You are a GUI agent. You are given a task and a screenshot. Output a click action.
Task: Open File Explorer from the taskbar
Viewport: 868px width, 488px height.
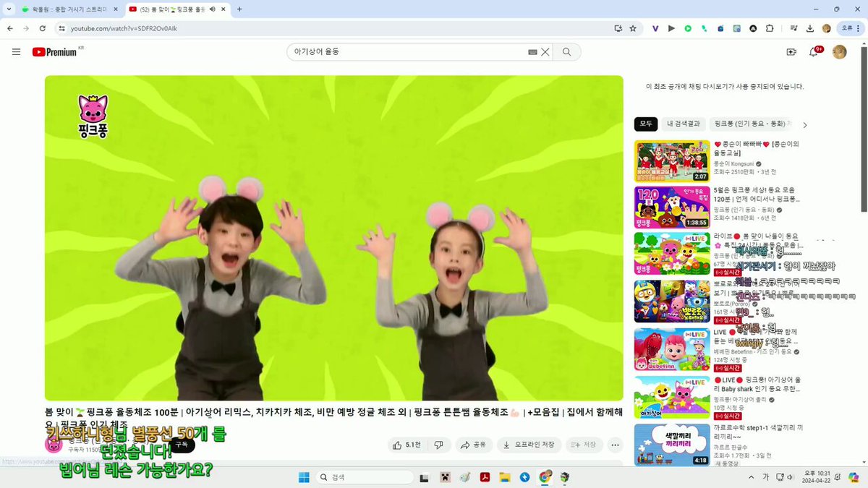pyautogui.click(x=505, y=477)
